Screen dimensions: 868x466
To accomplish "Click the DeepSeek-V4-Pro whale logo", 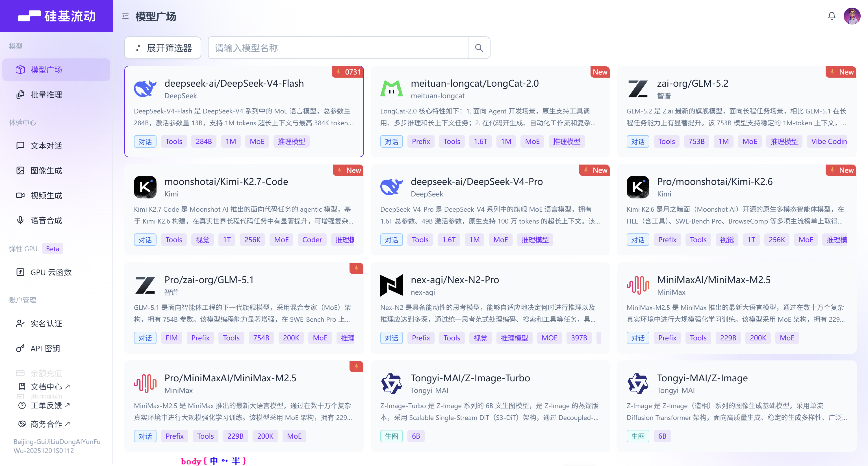I will pyautogui.click(x=392, y=187).
